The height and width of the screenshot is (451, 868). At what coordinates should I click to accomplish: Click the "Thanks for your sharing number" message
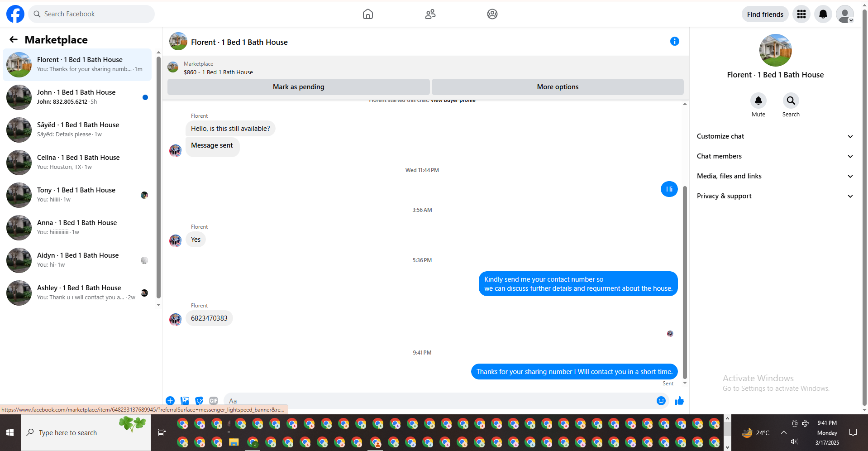(574, 372)
